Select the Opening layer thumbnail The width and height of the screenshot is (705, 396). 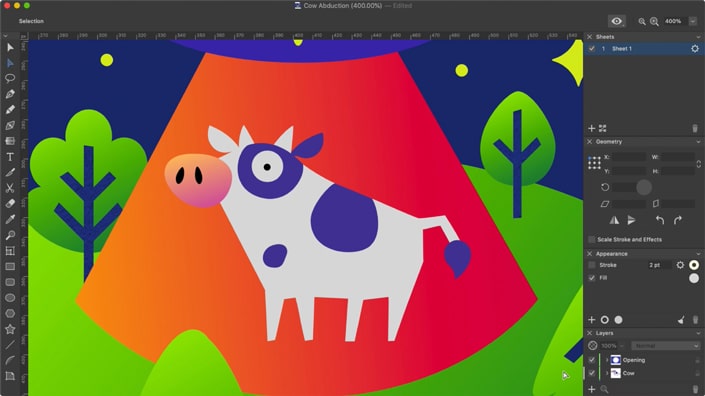pyautogui.click(x=615, y=360)
